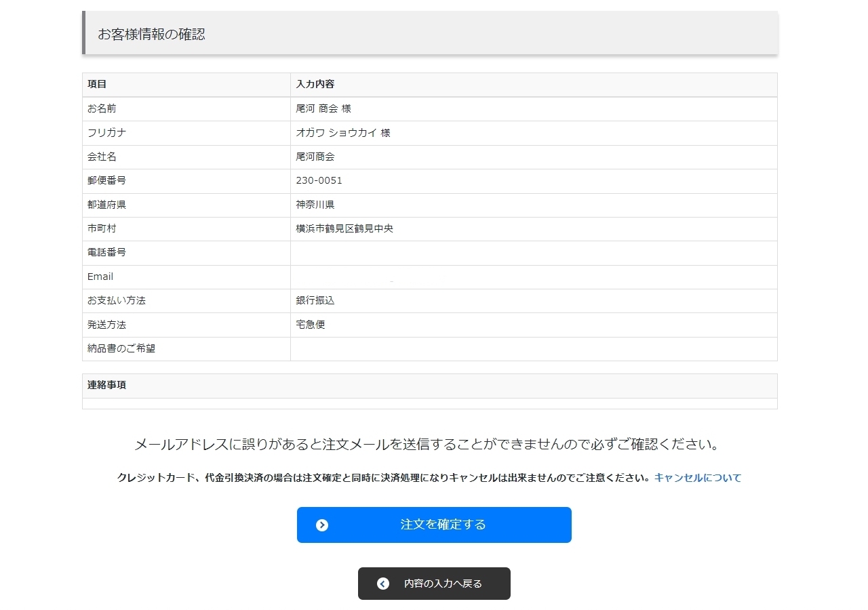The width and height of the screenshot is (868, 610).
Task: Click the arrow icon on 注文を確定する button
Action: [x=322, y=525]
